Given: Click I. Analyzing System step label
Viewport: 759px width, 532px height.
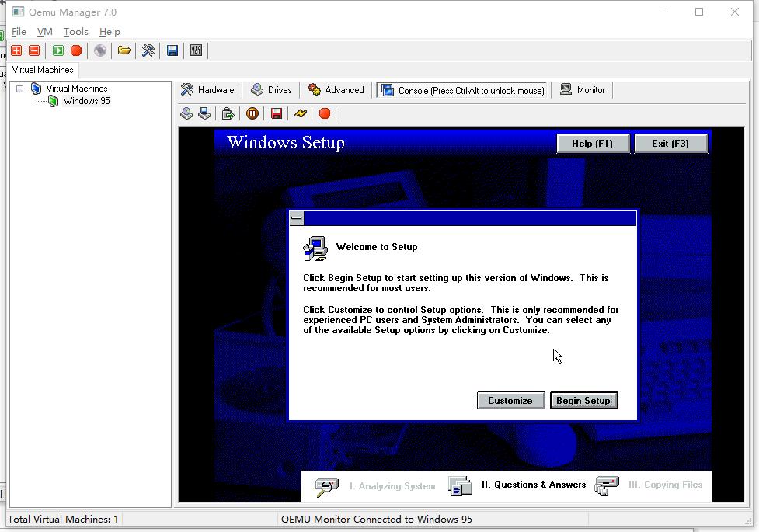Looking at the screenshot, I should 392,486.
